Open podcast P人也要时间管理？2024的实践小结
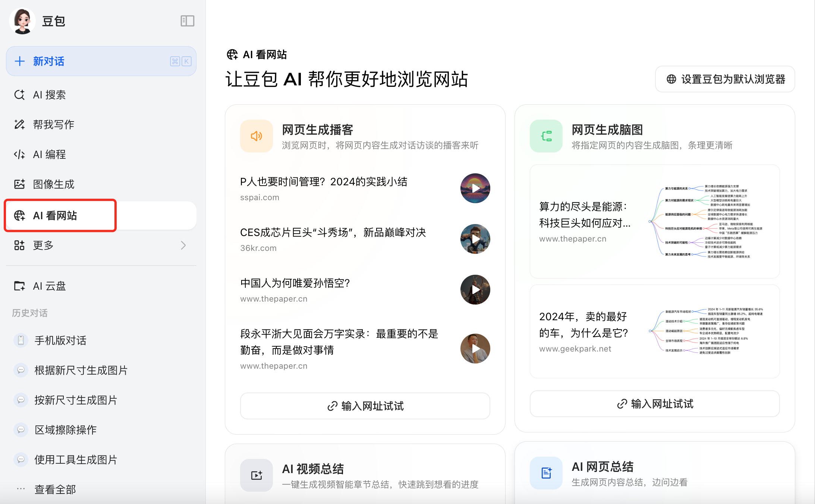 pyautogui.click(x=324, y=182)
